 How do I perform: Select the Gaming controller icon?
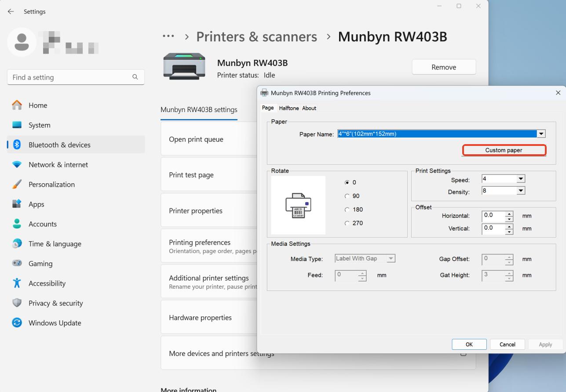pos(16,263)
